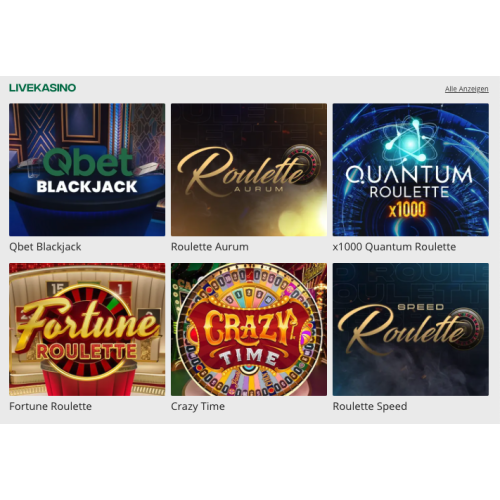Click the Alle Anzeigen link

point(467,89)
